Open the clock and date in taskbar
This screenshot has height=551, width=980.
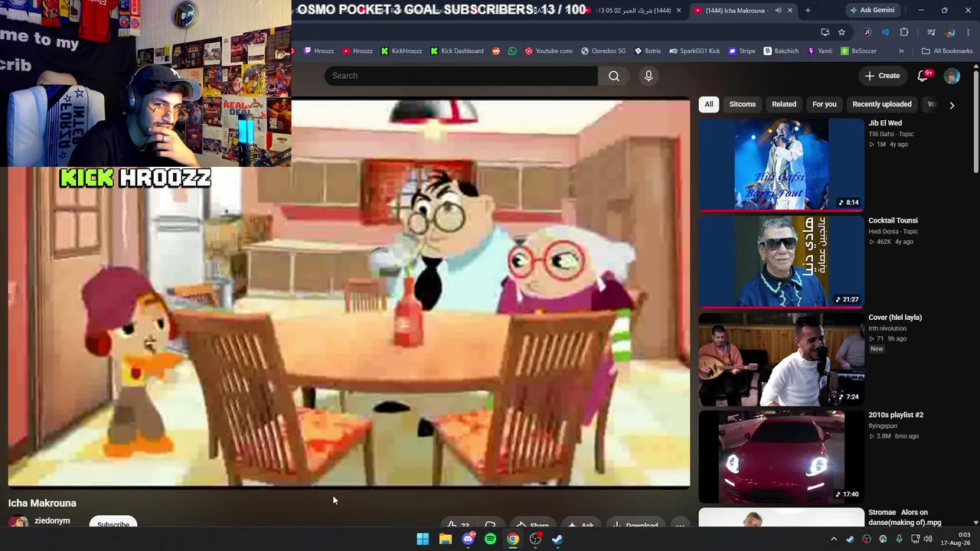tap(955, 539)
